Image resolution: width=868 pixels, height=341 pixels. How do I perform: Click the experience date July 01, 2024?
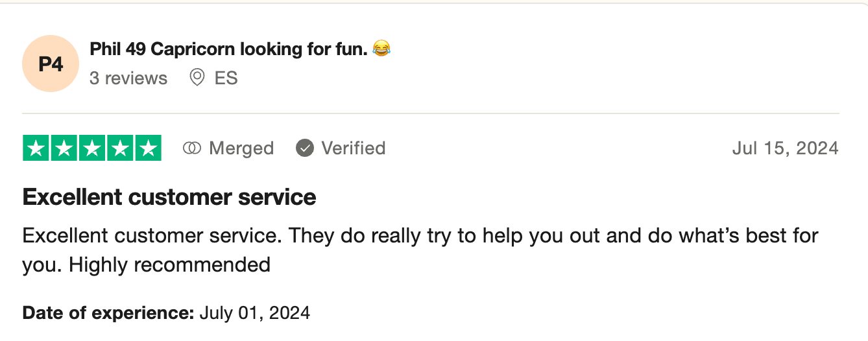255,313
